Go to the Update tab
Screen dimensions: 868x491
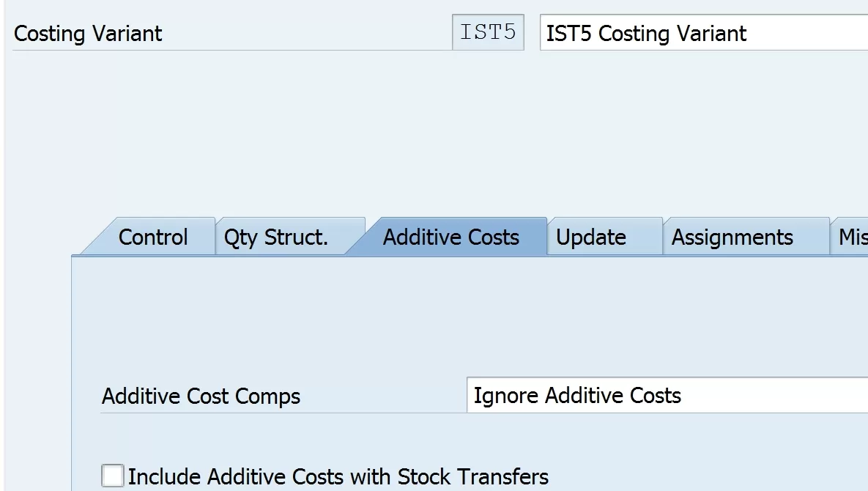coord(591,237)
